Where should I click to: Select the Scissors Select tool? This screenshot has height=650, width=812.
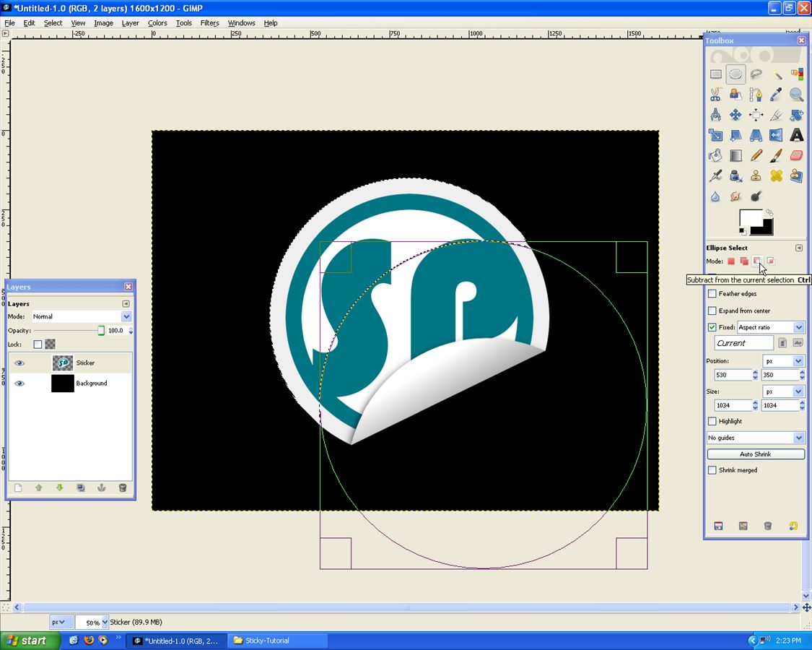(716, 95)
